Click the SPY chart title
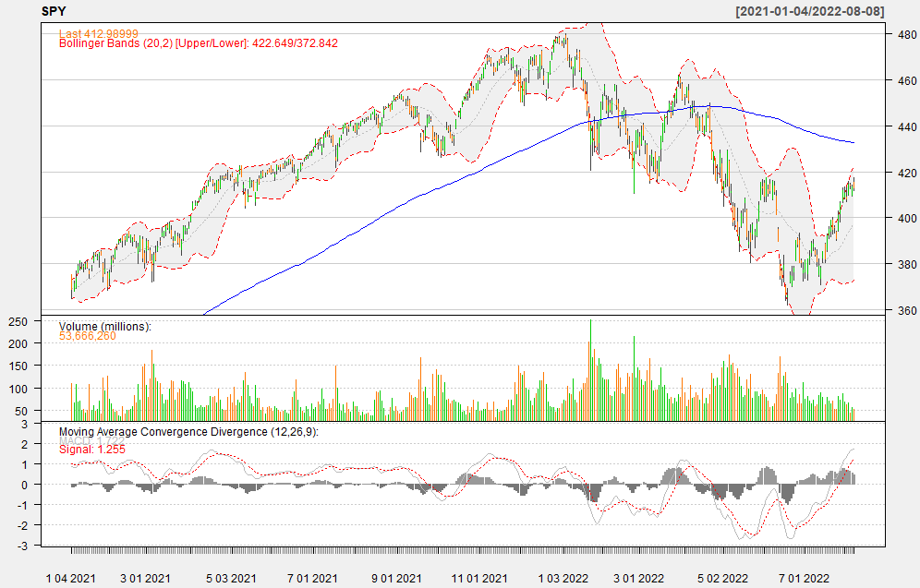 (54, 11)
